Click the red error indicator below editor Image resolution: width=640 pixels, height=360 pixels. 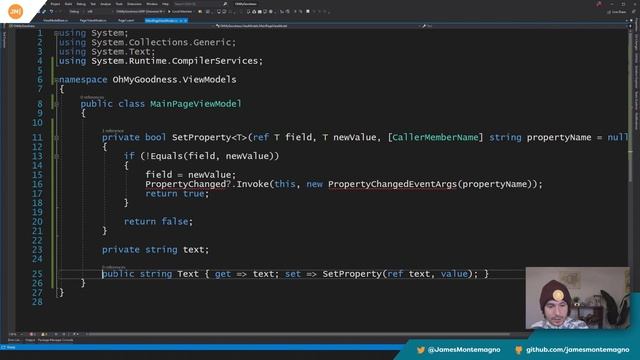click(32, 334)
